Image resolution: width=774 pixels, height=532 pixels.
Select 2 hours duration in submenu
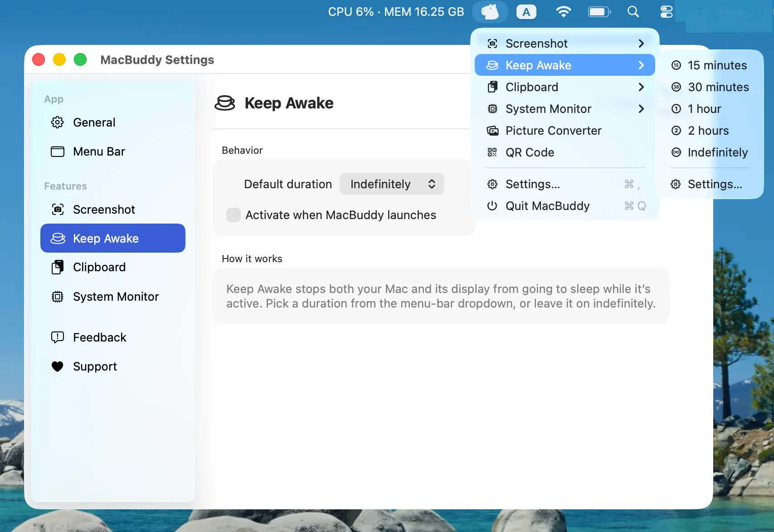coord(710,131)
